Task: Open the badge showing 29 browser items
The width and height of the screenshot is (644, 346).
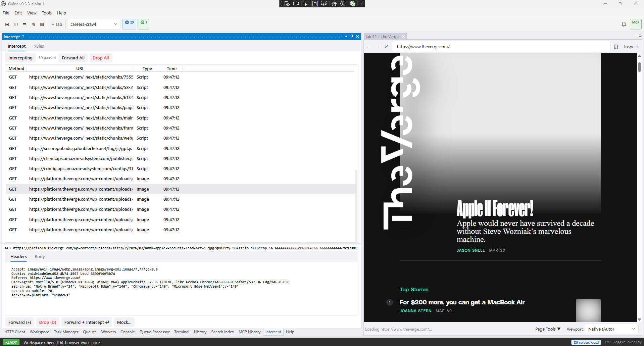Action: tap(129, 24)
